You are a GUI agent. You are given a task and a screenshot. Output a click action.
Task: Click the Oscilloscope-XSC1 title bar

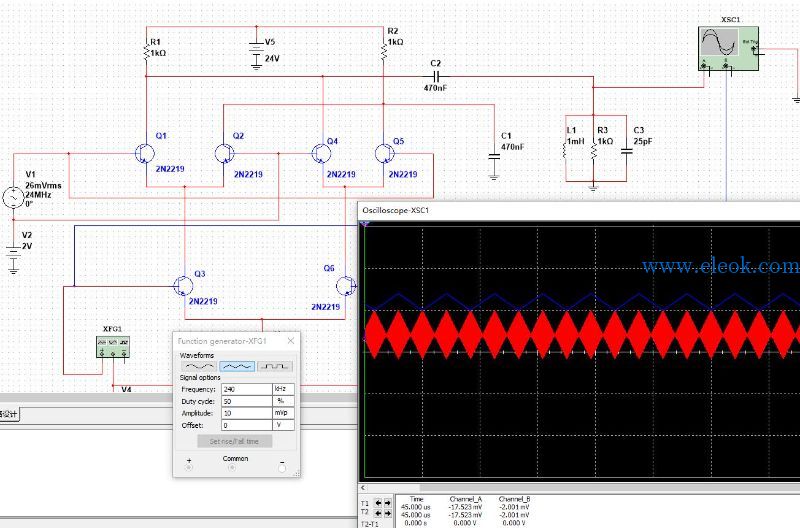(x=579, y=210)
